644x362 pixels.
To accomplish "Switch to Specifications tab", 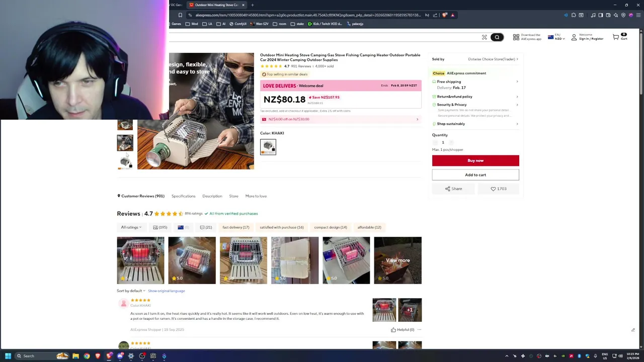I will coord(183,196).
